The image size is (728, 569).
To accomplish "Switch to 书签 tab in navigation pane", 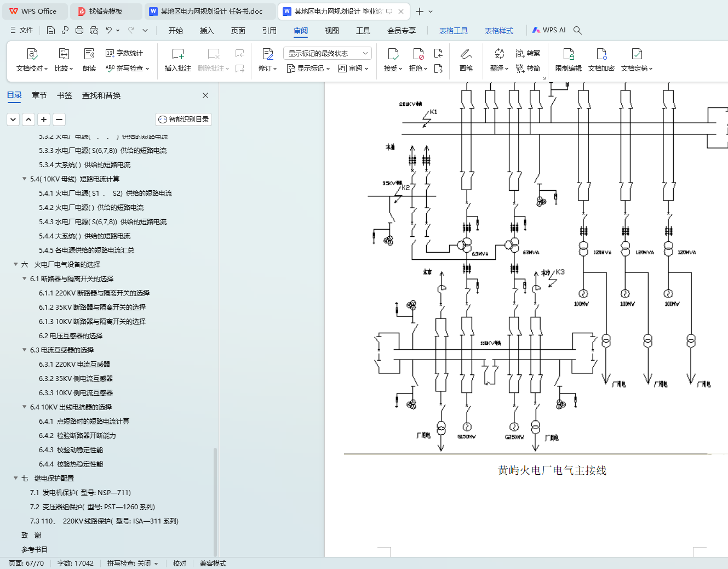I will click(x=65, y=95).
